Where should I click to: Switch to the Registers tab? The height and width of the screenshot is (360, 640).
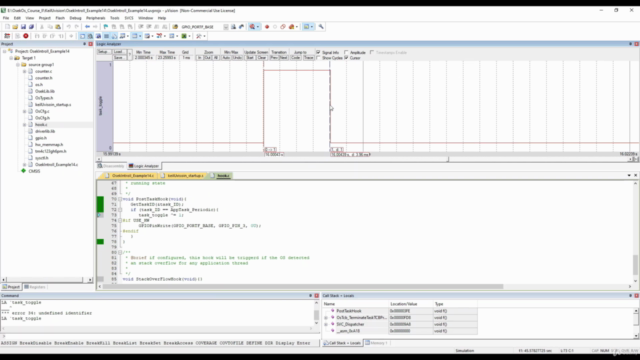pyautogui.click(x=35, y=287)
